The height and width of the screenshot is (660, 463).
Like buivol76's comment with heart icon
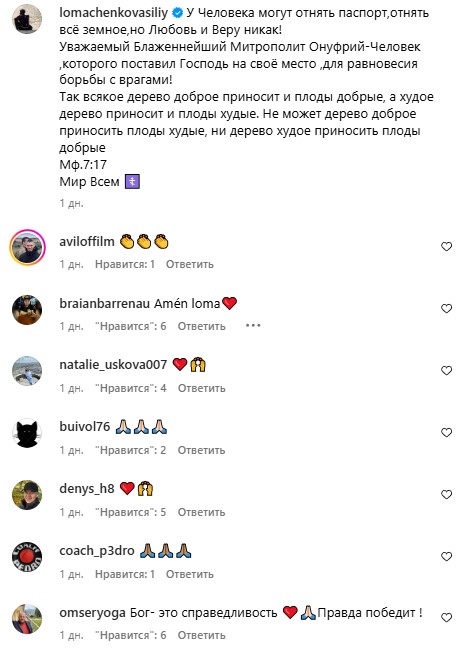click(446, 433)
